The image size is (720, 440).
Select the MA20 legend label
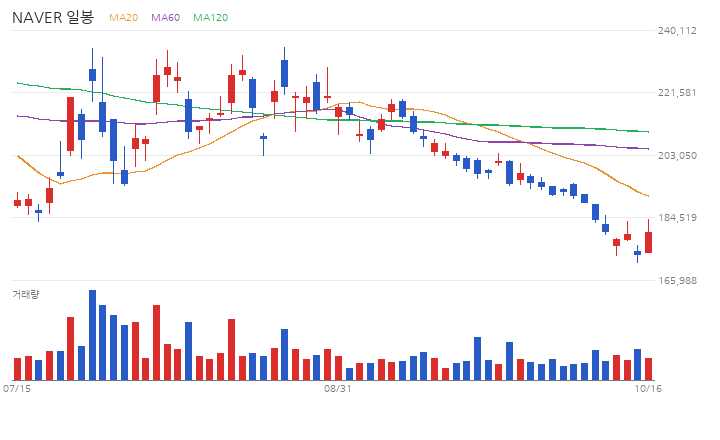[x=124, y=17]
